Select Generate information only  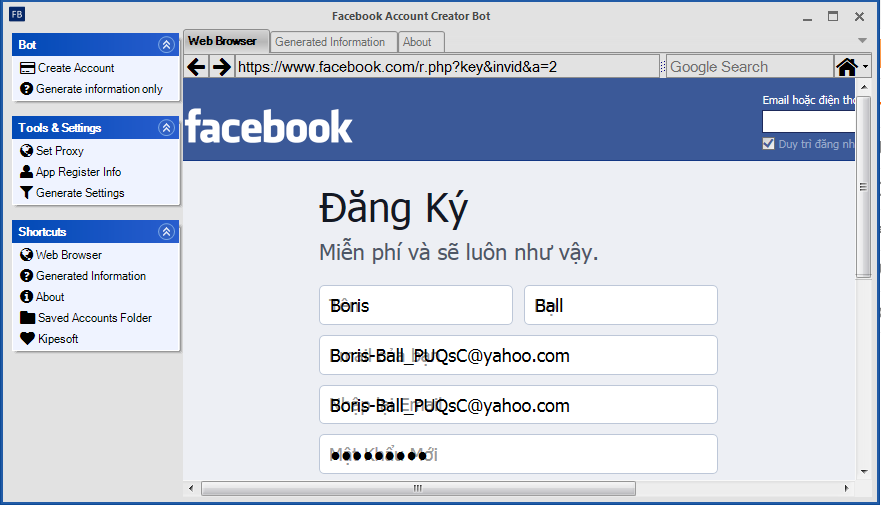point(99,89)
